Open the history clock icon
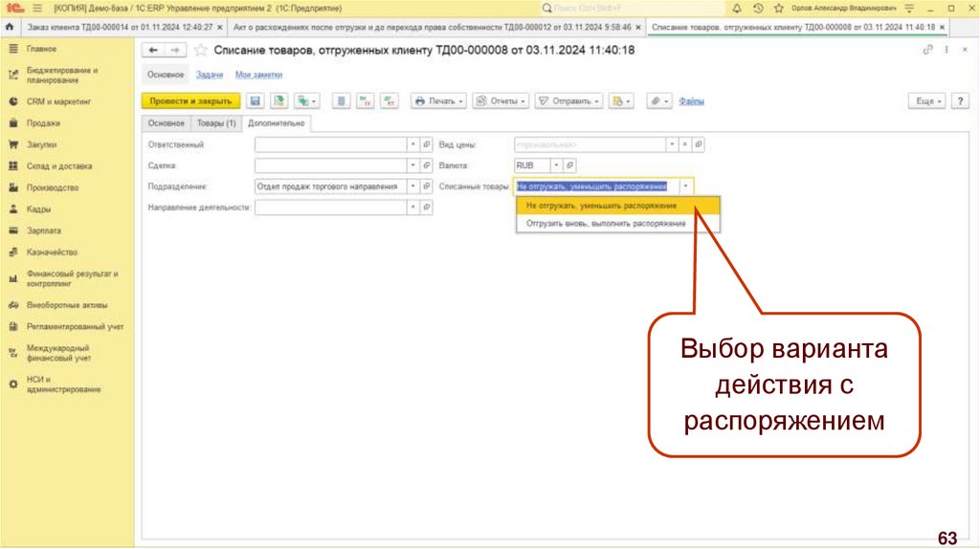The width and height of the screenshot is (980, 549). tap(758, 8)
